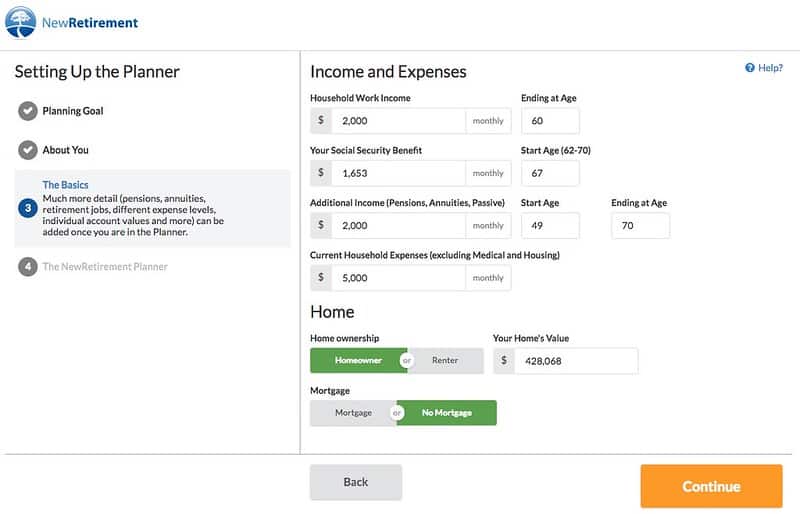Select Homeowner ownership option

coord(358,360)
